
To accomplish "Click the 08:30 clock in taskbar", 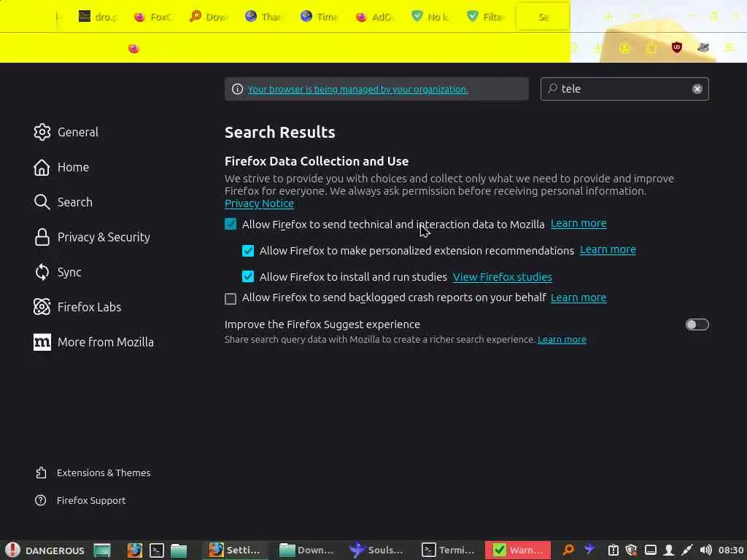I will [730, 550].
